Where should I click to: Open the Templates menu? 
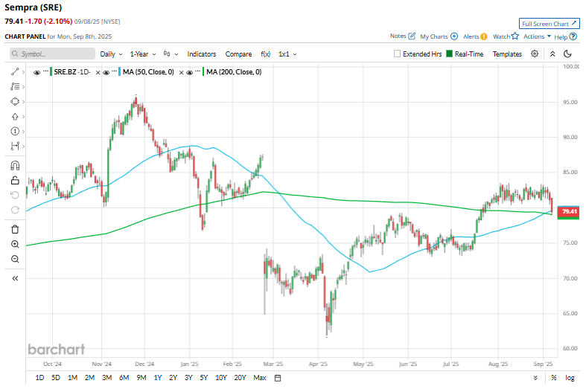(507, 54)
